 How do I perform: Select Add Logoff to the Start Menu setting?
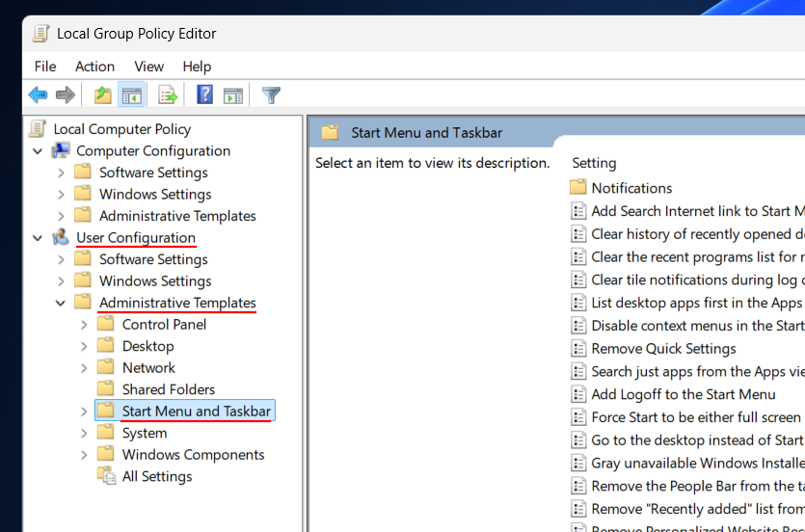[x=683, y=394]
